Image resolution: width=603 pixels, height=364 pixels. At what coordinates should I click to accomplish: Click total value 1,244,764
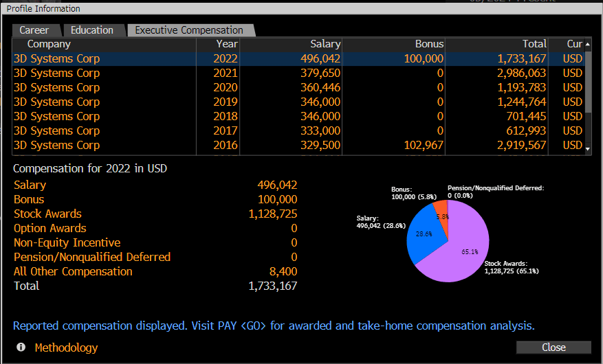point(521,102)
